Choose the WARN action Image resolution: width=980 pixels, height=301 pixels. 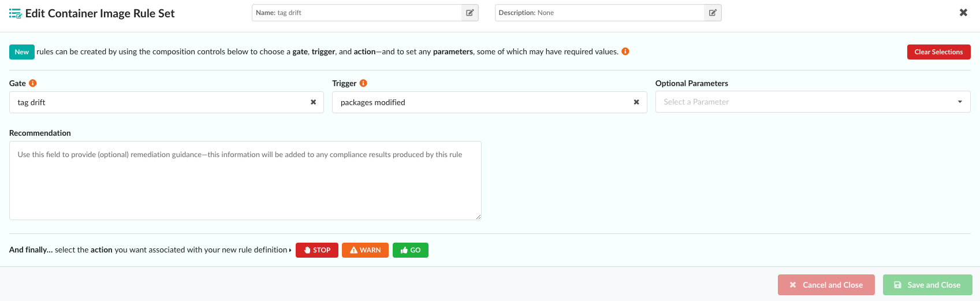tap(365, 250)
